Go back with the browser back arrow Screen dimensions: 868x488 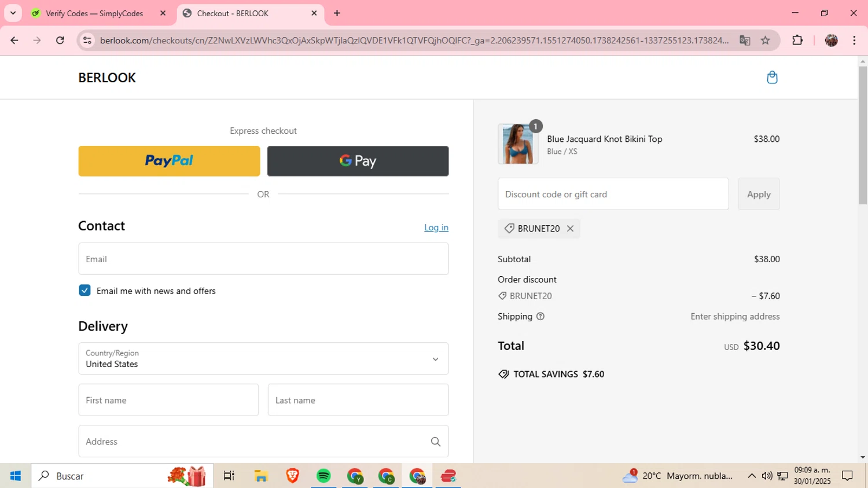tap(14, 41)
